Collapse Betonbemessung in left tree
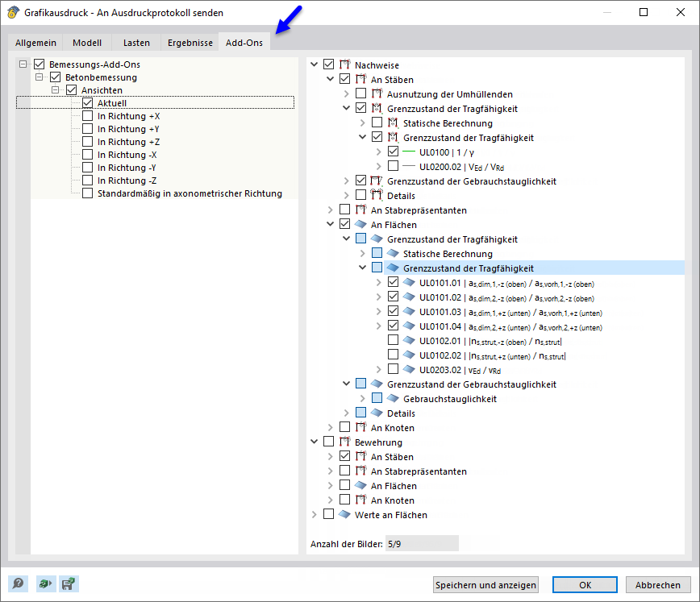This screenshot has width=700, height=602. click(40, 77)
